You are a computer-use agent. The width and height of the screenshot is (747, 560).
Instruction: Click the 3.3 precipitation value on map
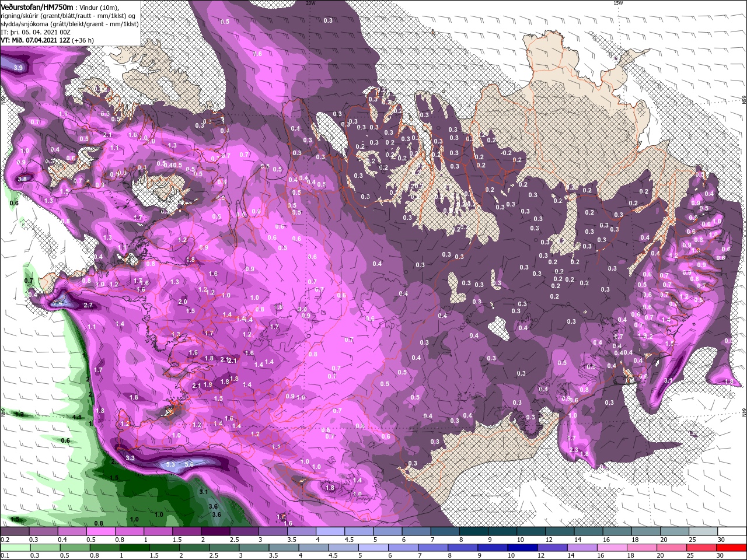click(x=130, y=458)
